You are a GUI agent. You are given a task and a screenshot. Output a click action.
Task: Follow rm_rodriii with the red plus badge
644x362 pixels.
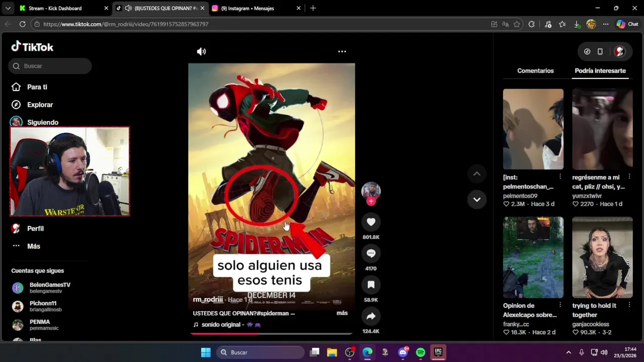(371, 201)
